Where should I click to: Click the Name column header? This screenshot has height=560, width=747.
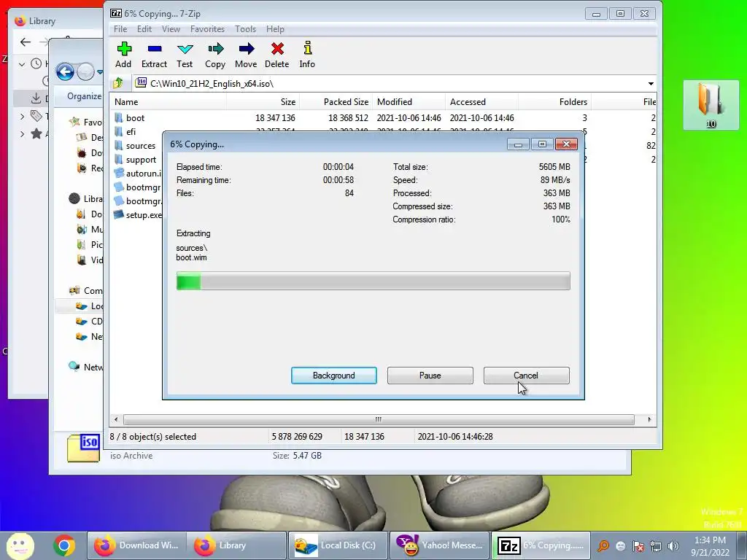click(169, 102)
